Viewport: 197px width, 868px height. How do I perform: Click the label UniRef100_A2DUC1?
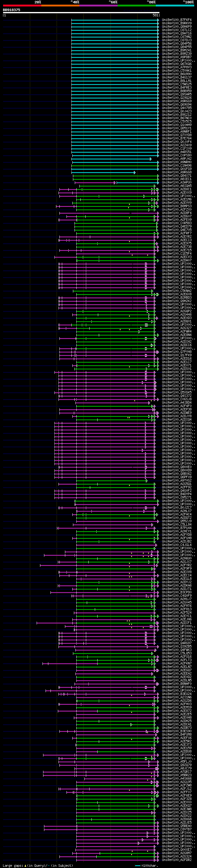(x=177, y=189)
